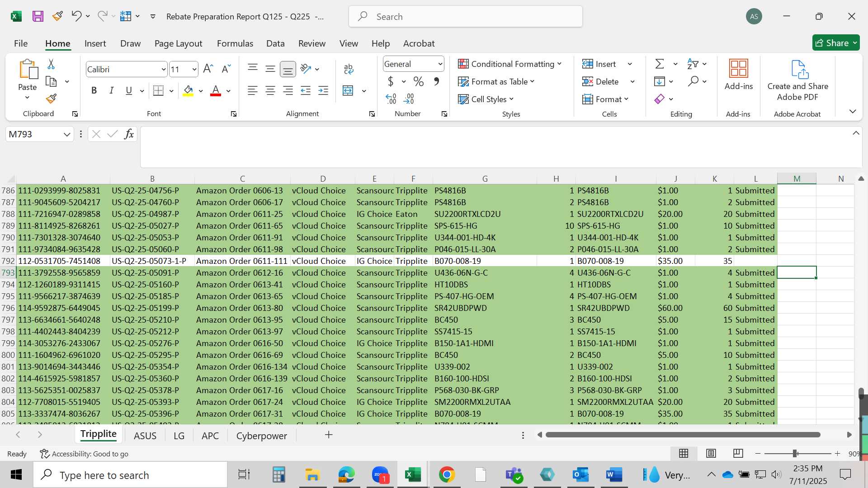Toggle Underline formatting
Screen dimensions: 868x488
pyautogui.click(x=129, y=91)
